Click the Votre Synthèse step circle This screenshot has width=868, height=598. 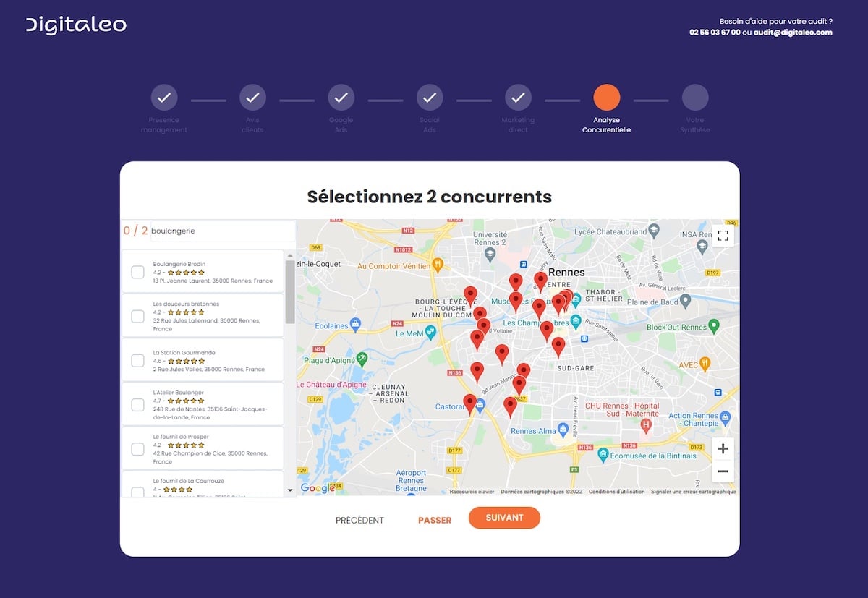[x=695, y=97]
